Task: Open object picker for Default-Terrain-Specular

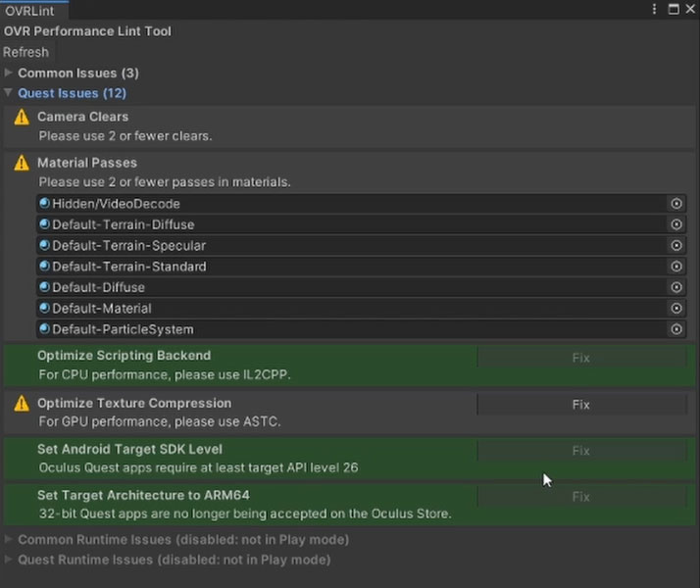Action: coord(676,245)
